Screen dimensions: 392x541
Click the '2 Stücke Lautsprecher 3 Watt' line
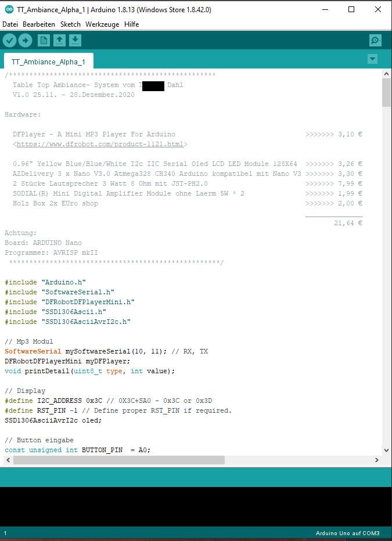click(110, 183)
